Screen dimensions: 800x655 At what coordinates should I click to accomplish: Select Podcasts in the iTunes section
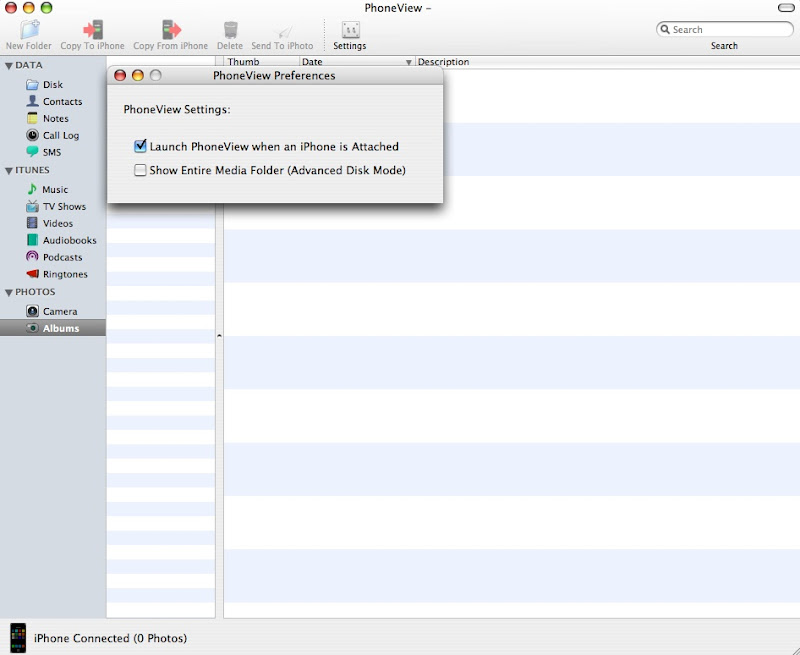coord(62,257)
